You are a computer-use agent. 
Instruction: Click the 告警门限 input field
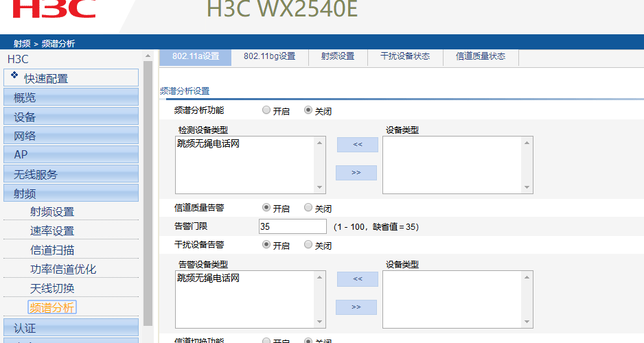292,226
